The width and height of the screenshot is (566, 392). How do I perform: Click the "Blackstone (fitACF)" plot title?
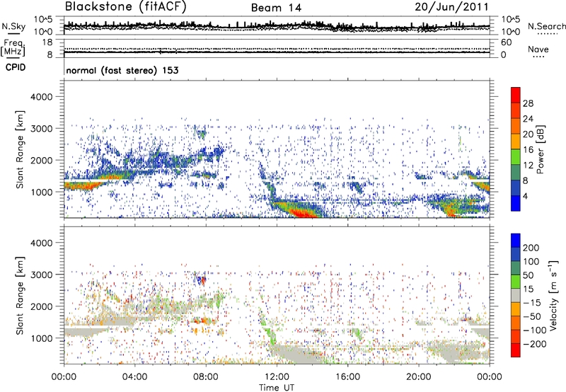click(x=125, y=7)
